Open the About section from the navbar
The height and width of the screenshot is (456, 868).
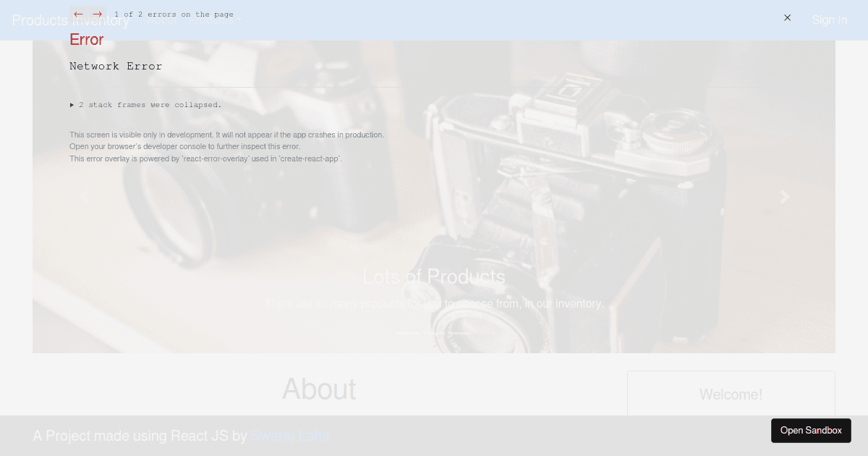(161, 20)
